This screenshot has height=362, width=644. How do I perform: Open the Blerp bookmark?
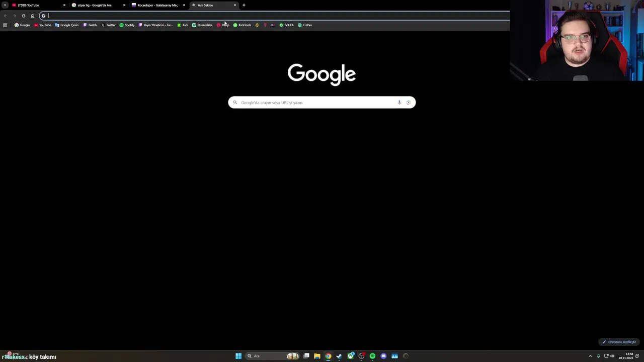(223, 25)
